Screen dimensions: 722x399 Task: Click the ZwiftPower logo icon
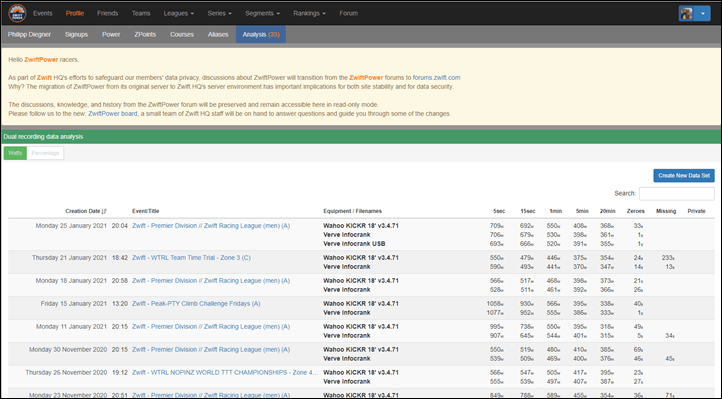click(17, 13)
